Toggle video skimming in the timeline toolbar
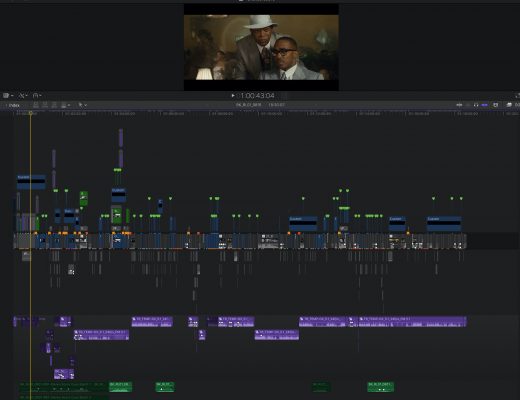Image resolution: width=520 pixels, height=400 pixels. (x=459, y=105)
